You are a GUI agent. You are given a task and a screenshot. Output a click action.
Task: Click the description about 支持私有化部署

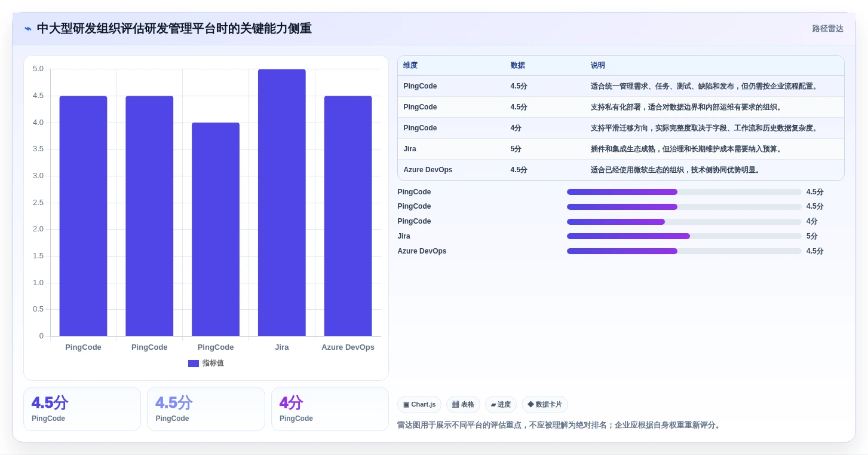point(686,107)
